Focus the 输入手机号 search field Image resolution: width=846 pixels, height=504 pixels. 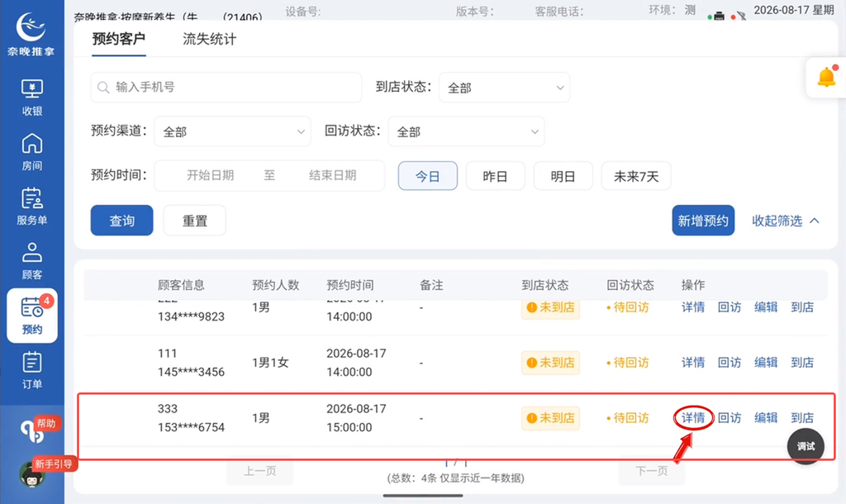coord(226,88)
